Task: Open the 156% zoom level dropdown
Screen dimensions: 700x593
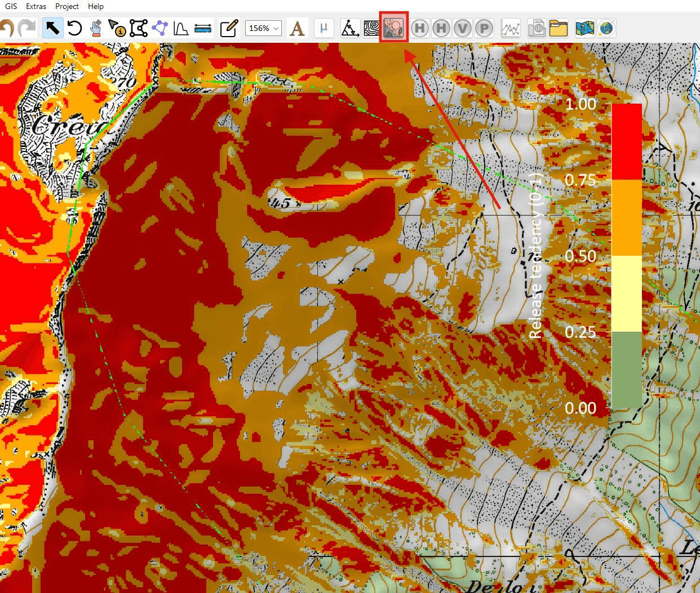Action: point(263,28)
